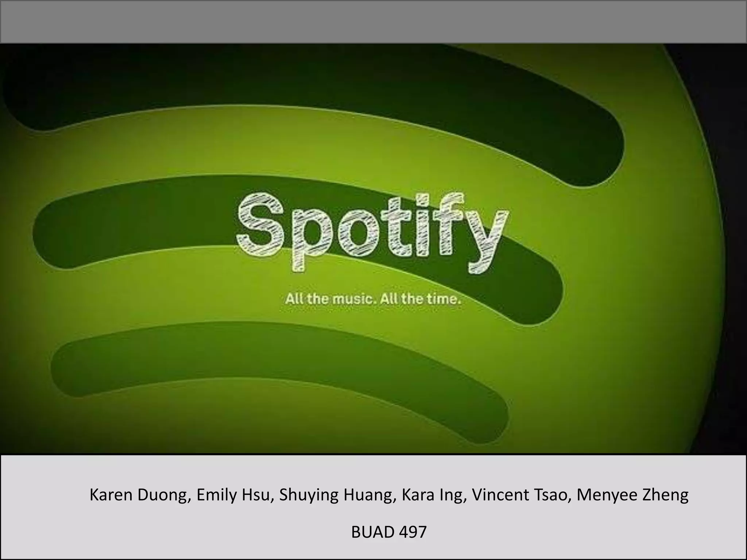This screenshot has width=747, height=560.
Task: Click the words All the time.
Action: [421, 299]
